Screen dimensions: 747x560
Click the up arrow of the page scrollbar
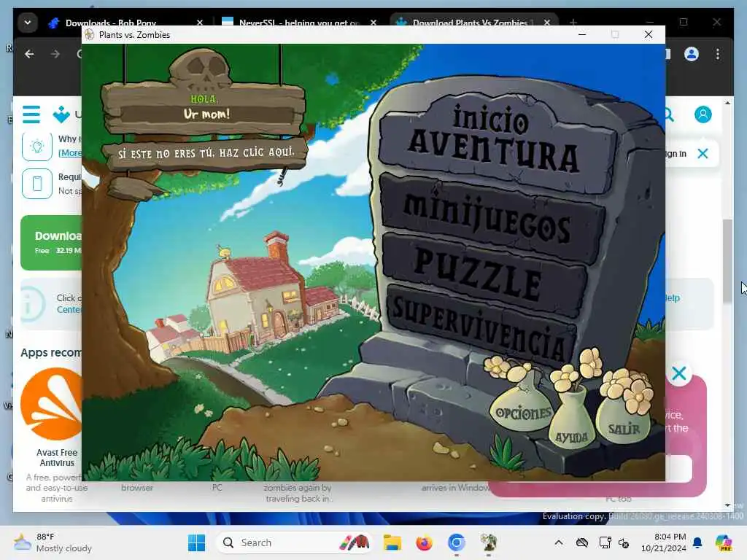[x=727, y=103]
